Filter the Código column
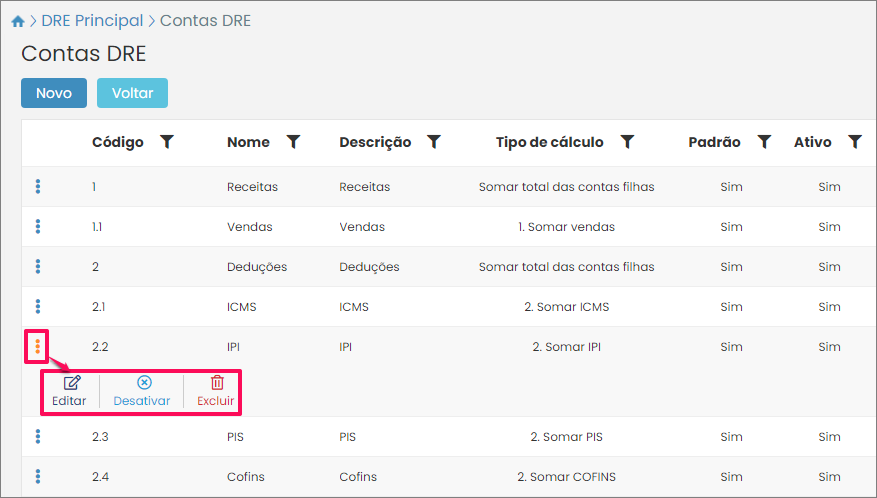 click(167, 142)
